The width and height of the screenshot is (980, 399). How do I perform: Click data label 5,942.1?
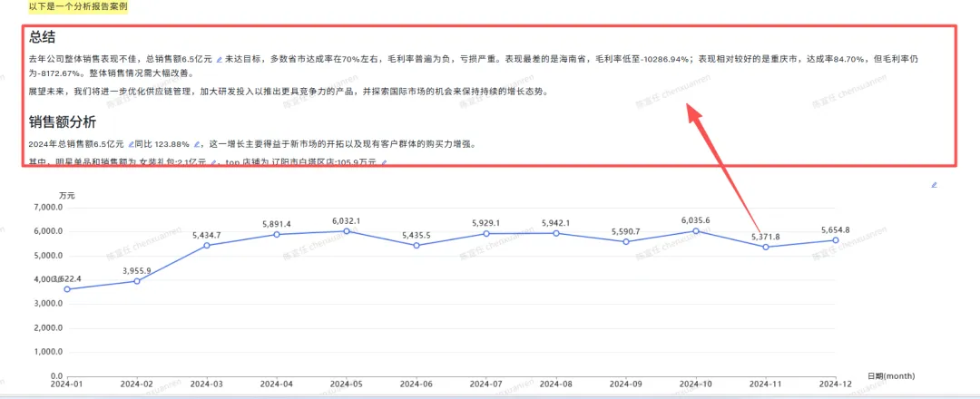(556, 222)
